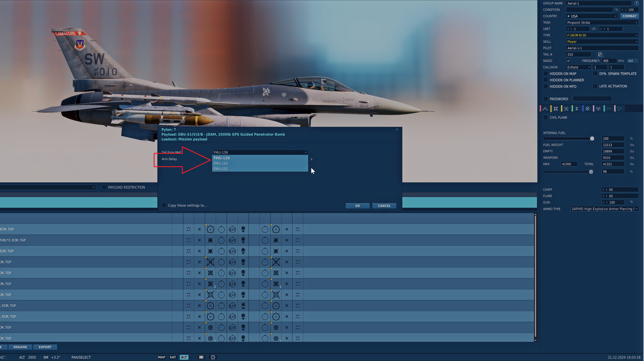Click the FREQUENCY field showing 305

pyautogui.click(x=609, y=61)
